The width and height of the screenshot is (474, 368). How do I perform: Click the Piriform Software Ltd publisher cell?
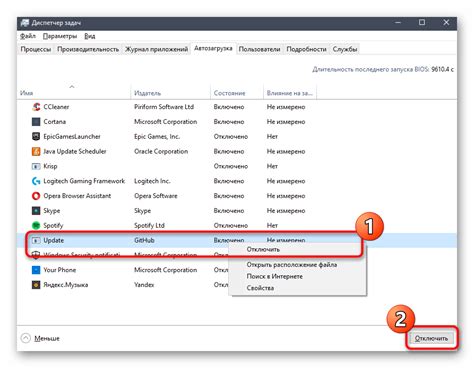pyautogui.click(x=164, y=107)
